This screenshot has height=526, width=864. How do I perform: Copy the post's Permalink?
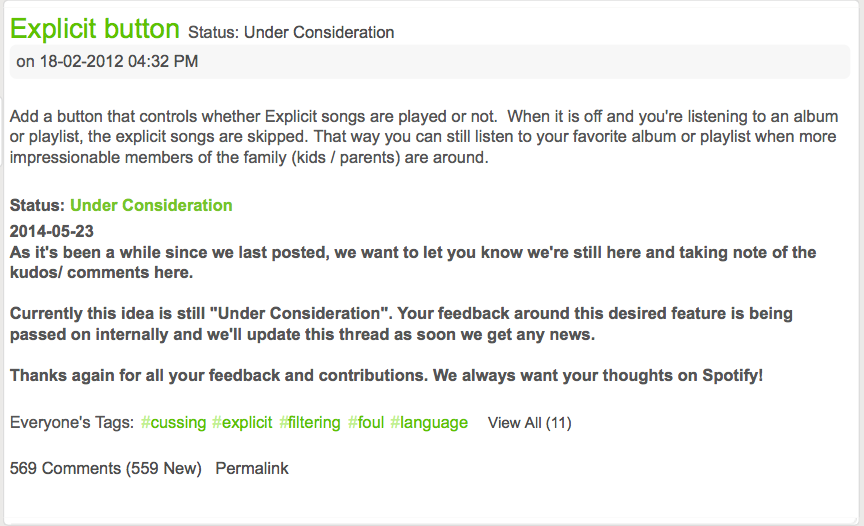tap(252, 468)
